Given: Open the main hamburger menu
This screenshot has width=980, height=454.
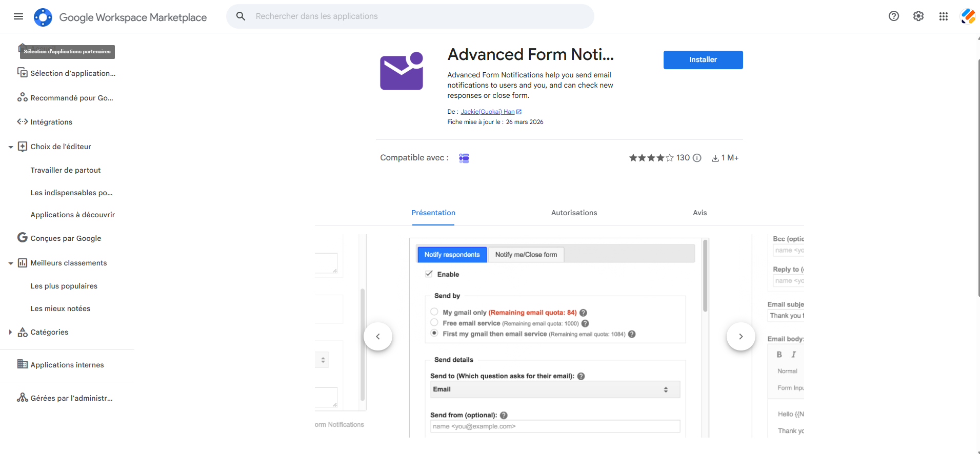Looking at the screenshot, I should [x=18, y=16].
